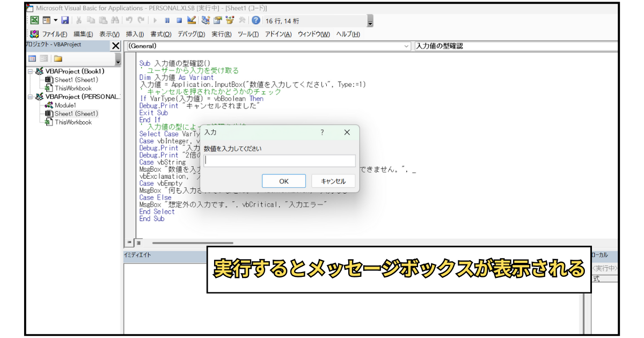Click the View Microsoft Excel icon
Image resolution: width=644 pixels, height=338 pixels.
click(x=34, y=20)
